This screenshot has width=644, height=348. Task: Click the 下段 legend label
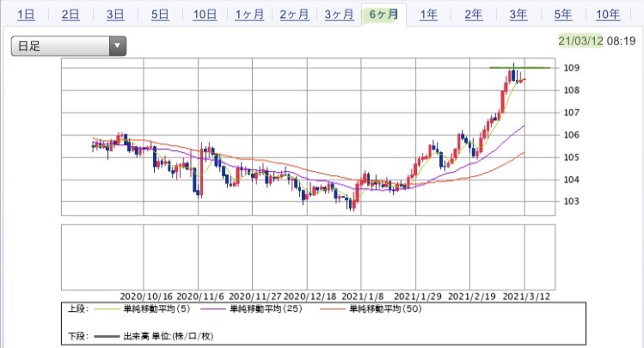tap(78, 337)
